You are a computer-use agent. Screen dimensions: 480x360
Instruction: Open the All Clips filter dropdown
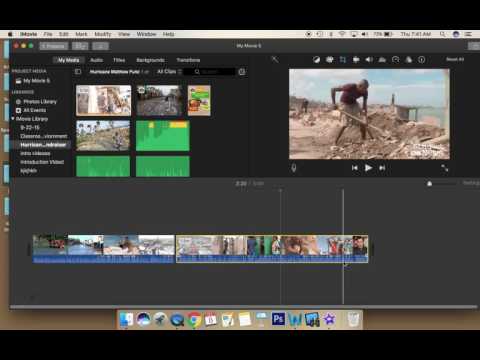pyautogui.click(x=169, y=72)
